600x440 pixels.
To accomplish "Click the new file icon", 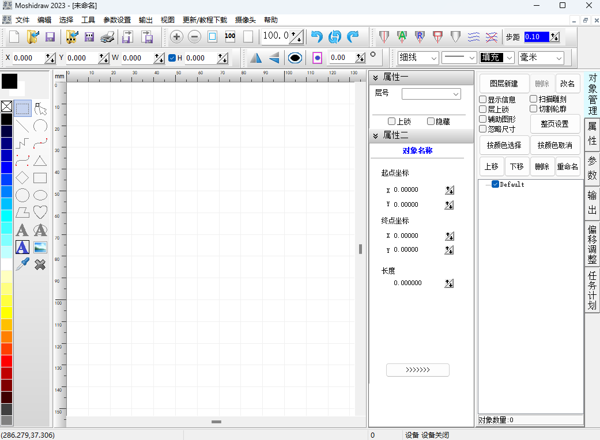I will pyautogui.click(x=14, y=37).
